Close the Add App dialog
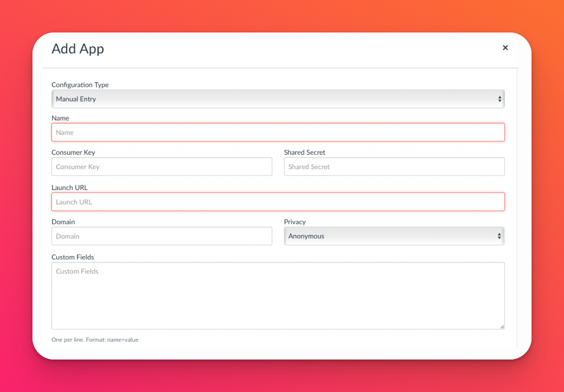Image resolution: width=564 pixels, height=392 pixels. (x=505, y=48)
